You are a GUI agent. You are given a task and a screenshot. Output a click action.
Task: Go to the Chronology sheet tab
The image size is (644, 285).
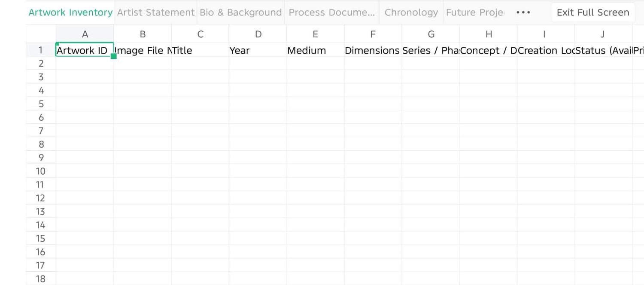pos(411,12)
